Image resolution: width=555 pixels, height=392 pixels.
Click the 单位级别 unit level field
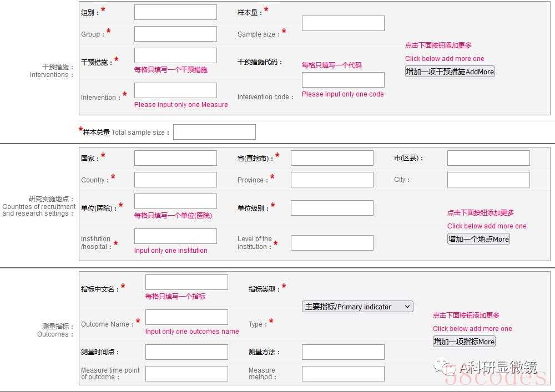pos(332,208)
